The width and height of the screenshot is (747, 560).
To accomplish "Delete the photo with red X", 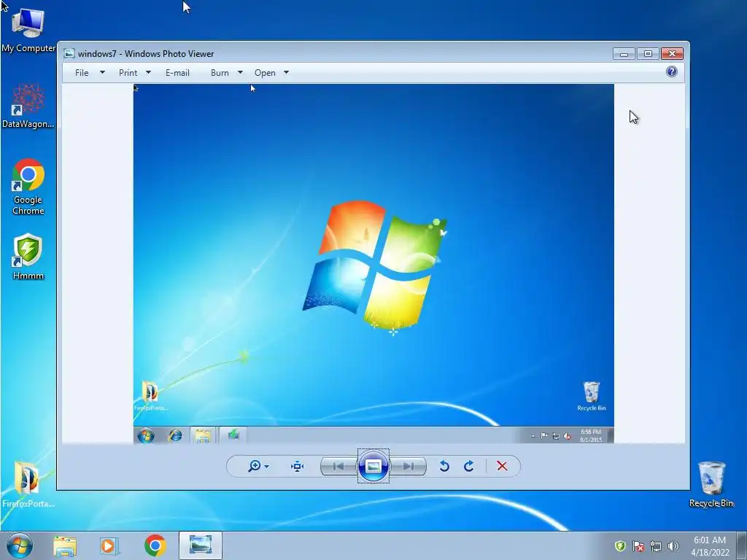I will [x=502, y=466].
